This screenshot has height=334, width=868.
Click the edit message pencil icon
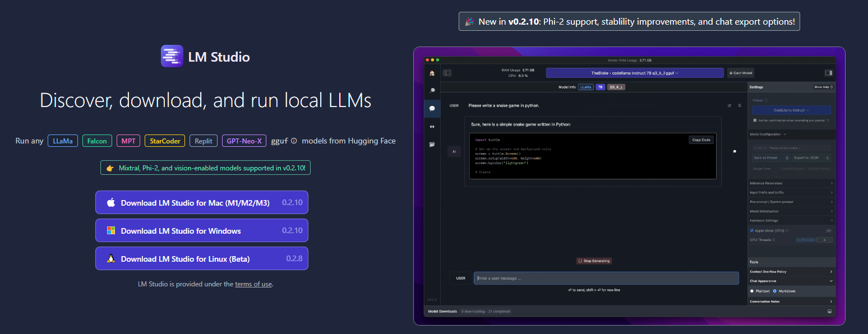(x=730, y=105)
